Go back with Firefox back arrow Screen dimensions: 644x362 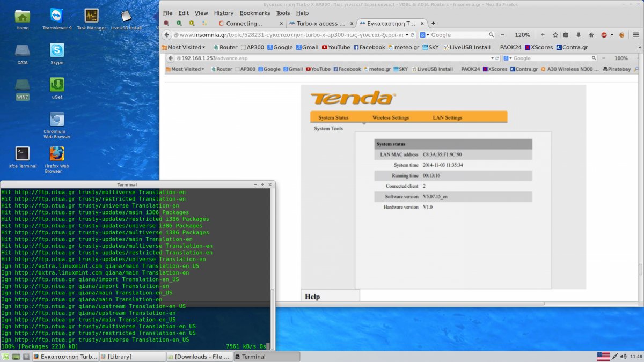coord(166,35)
